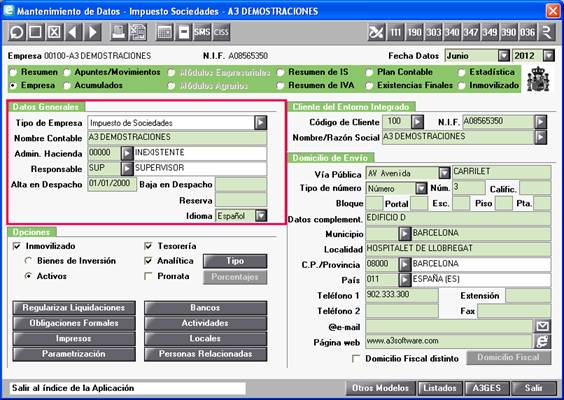Click the SMS toolbar icon
Image resolution: width=564 pixels, height=400 pixels.
coord(202,32)
